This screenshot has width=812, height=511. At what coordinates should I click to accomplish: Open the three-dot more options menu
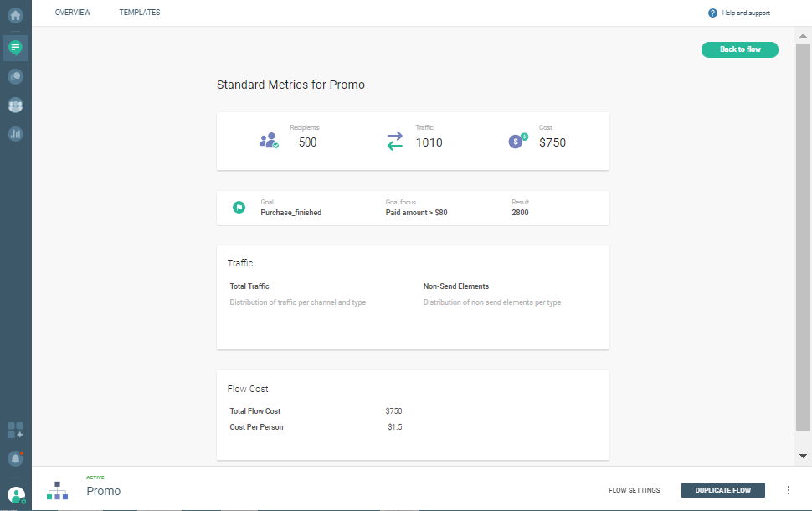pyautogui.click(x=788, y=490)
